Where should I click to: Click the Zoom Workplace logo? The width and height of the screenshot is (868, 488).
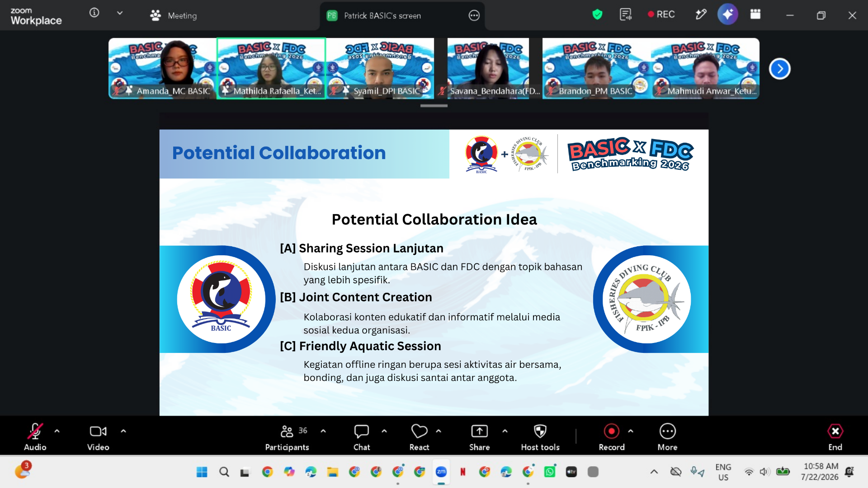[36, 16]
